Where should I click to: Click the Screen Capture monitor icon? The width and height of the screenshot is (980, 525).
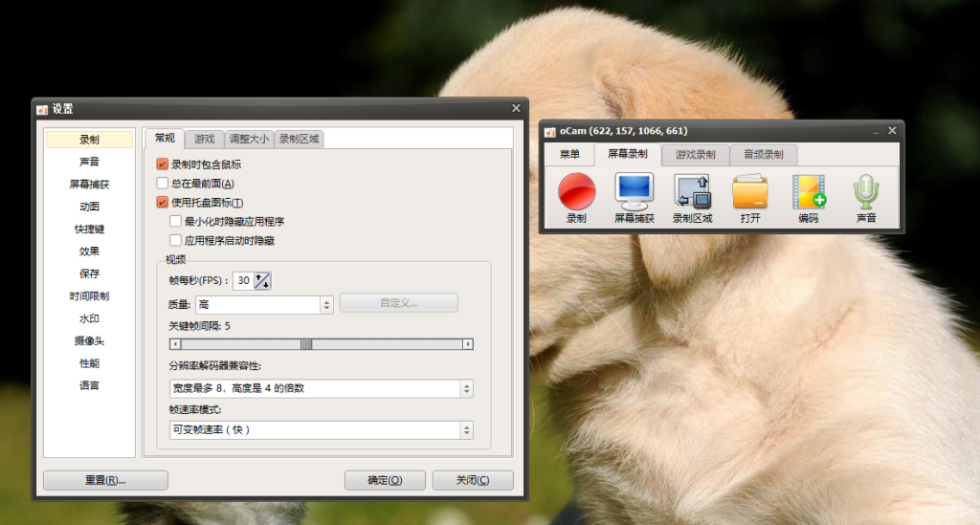click(x=634, y=191)
